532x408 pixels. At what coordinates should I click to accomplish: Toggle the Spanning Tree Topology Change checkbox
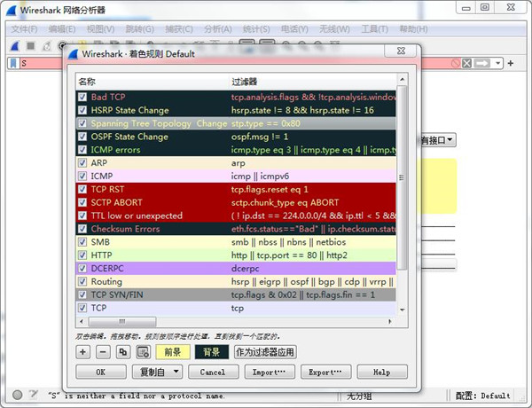pos(82,123)
